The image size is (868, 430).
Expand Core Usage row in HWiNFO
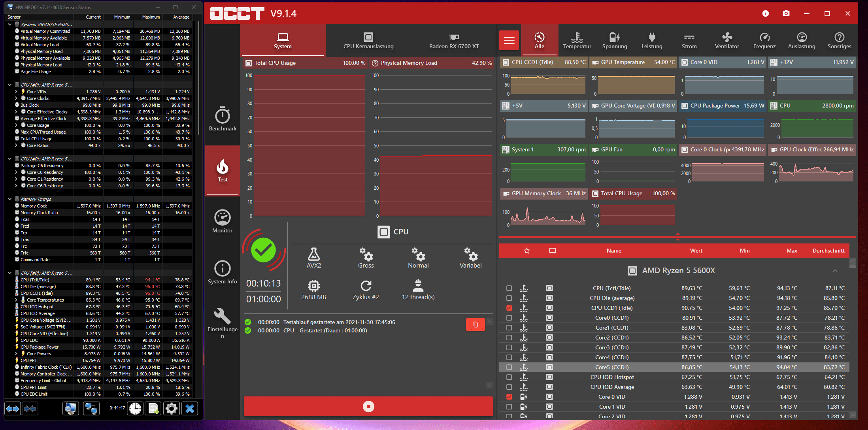click(x=16, y=125)
